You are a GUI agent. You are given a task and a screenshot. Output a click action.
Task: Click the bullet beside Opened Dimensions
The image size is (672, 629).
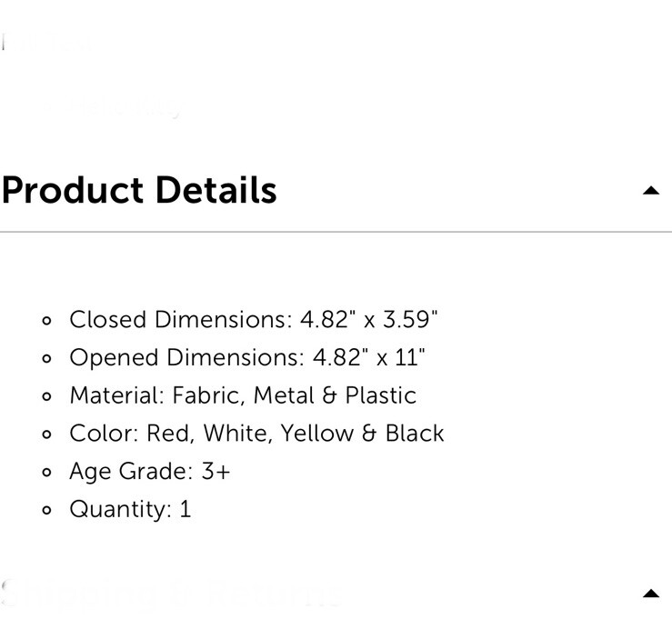click(x=46, y=359)
